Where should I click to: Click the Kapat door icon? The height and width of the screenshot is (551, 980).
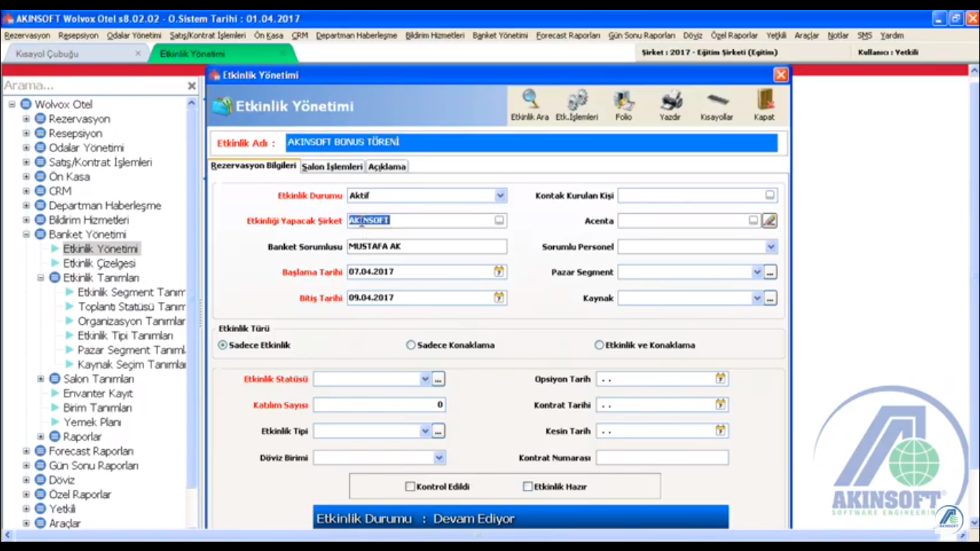[x=764, y=105]
